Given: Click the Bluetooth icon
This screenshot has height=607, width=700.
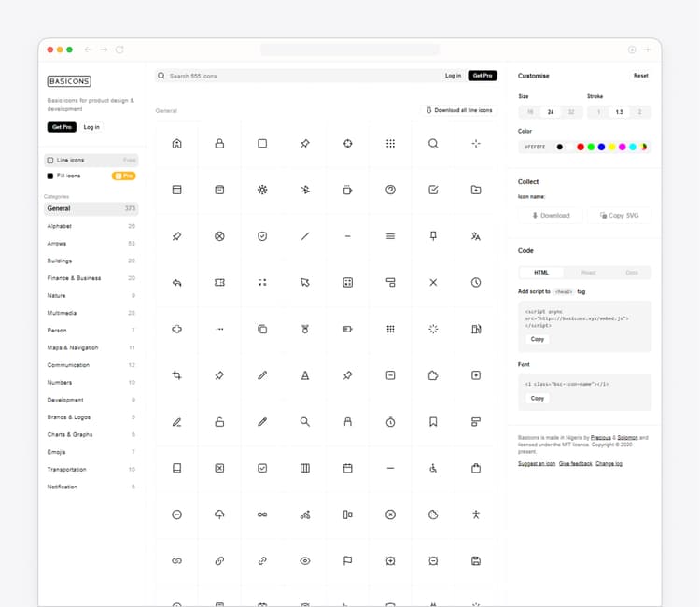Looking at the screenshot, I should (305, 190).
